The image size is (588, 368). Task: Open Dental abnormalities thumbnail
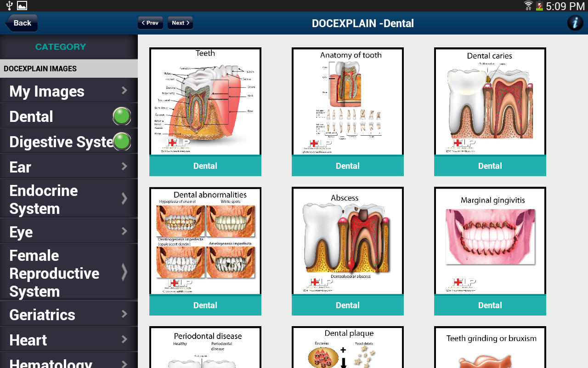205,241
